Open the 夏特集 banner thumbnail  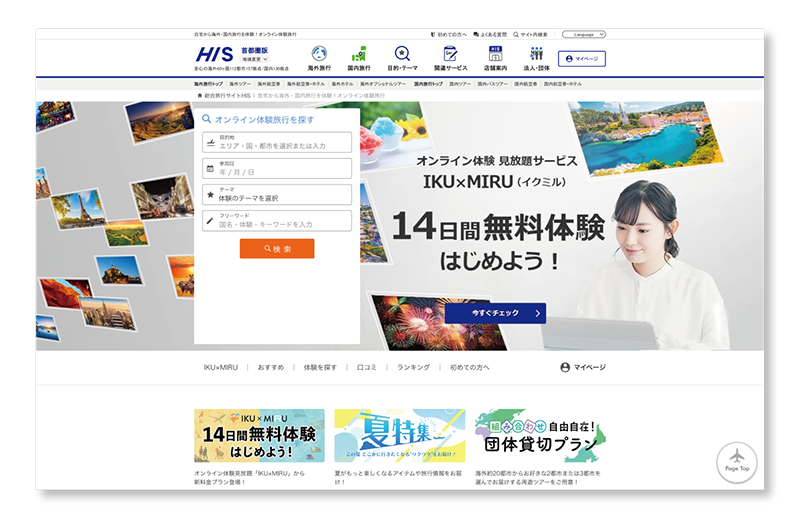pos(399,436)
